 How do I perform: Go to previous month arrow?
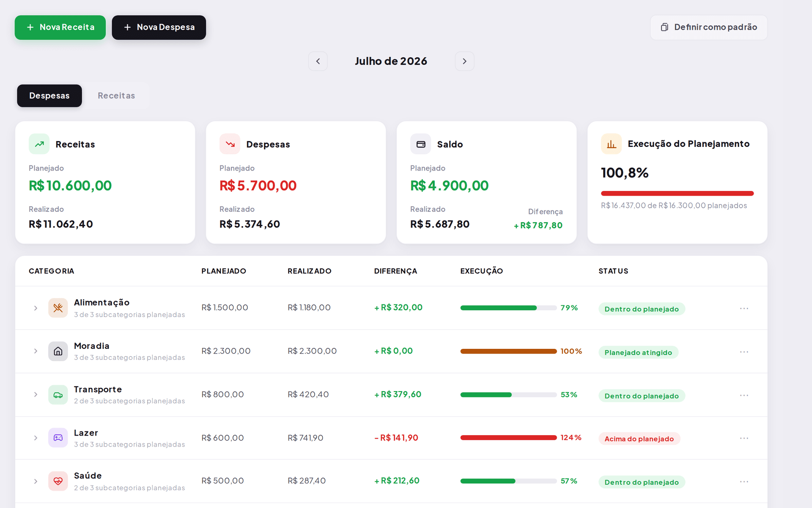coord(318,61)
